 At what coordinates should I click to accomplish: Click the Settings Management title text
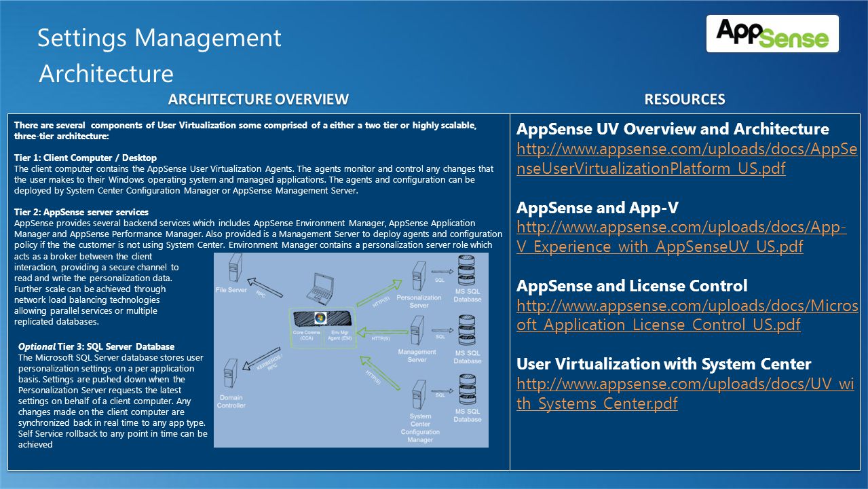(x=159, y=37)
